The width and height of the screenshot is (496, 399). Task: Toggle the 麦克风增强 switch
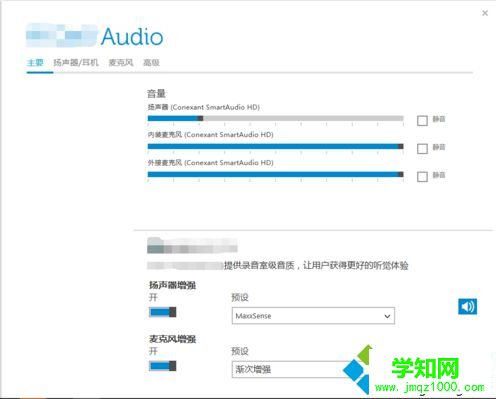click(162, 366)
